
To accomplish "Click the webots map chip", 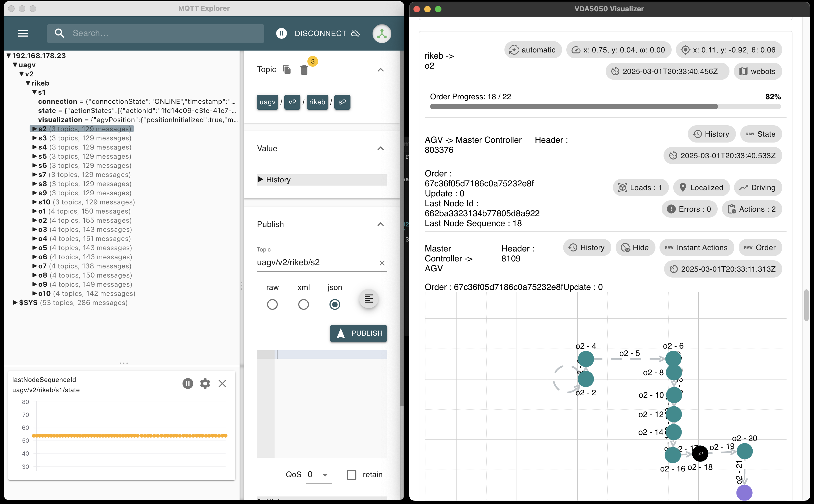I will tap(758, 71).
